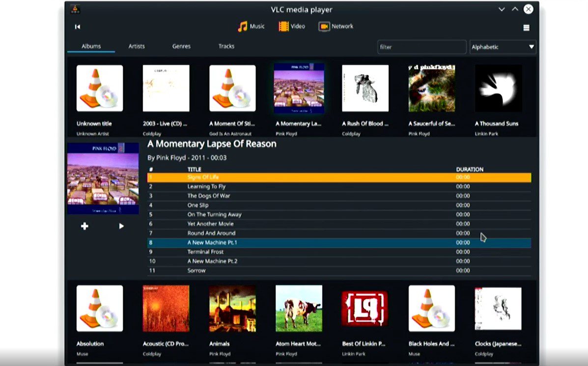Switch to the Genres tab
588x366 pixels.
pos(181,46)
